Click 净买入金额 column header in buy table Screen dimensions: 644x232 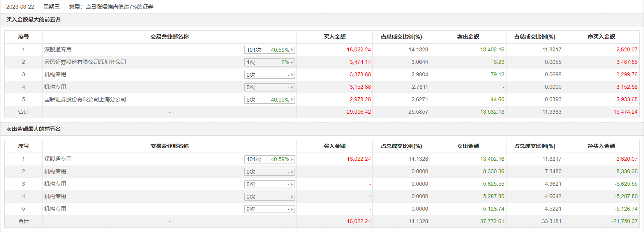point(601,37)
